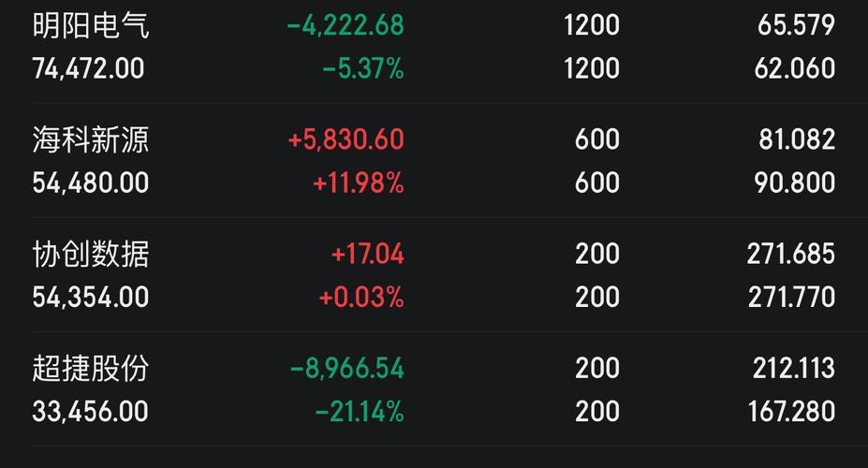This screenshot has height=468, width=868.
Task: Open the 协创数据 stock row
Action: coord(91,255)
